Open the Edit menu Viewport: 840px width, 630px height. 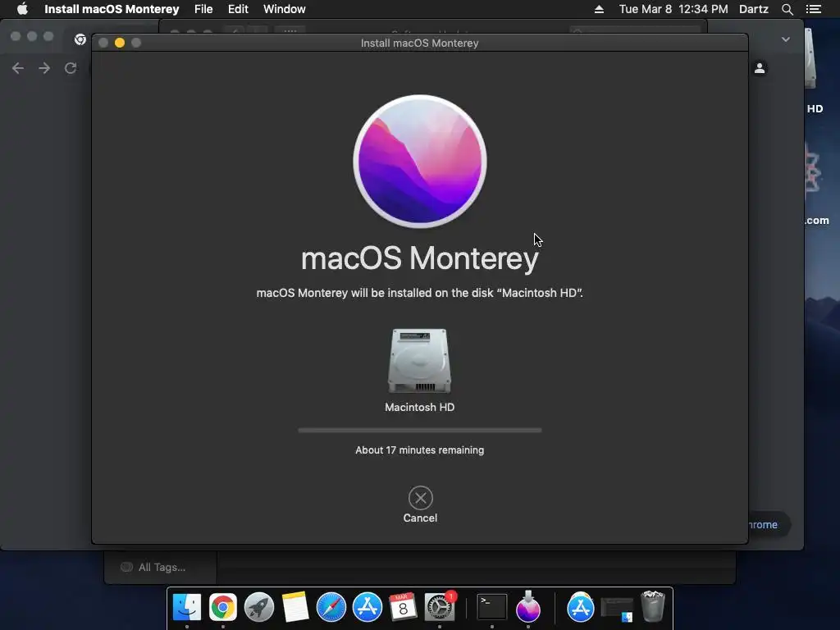click(238, 9)
